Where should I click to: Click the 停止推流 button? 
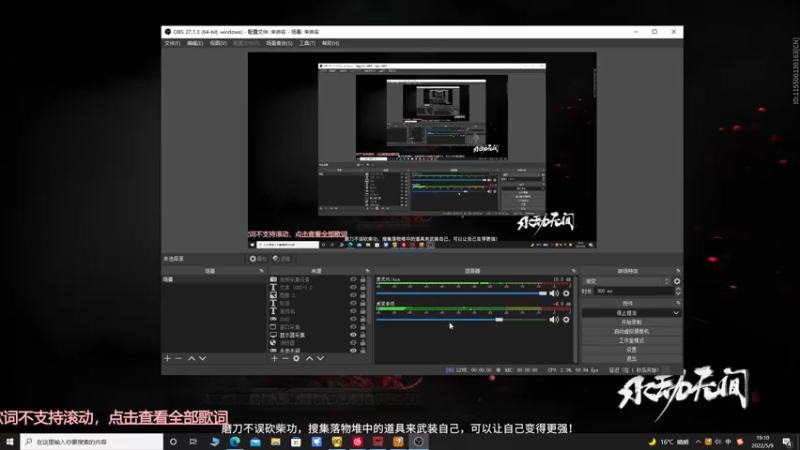627,313
